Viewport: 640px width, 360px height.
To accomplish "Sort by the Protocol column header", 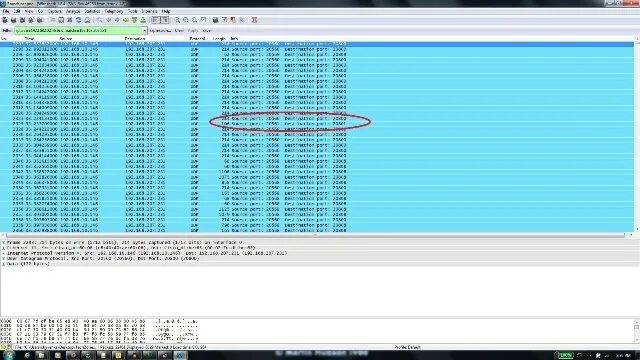I will click(x=198, y=38).
